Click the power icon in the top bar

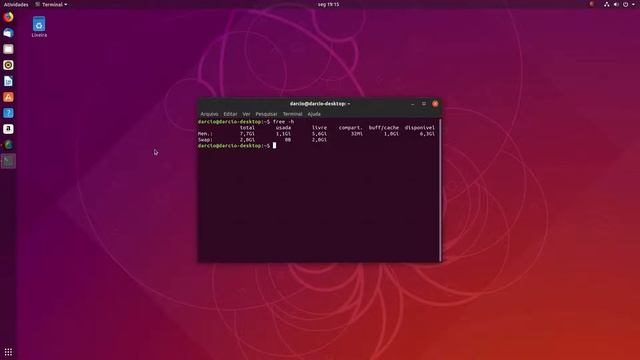(625, 4)
